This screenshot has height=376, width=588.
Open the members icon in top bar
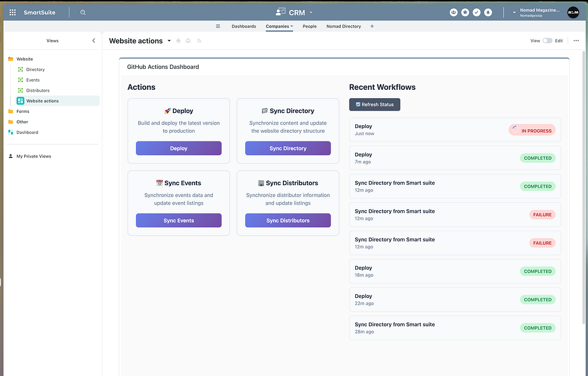453,12
